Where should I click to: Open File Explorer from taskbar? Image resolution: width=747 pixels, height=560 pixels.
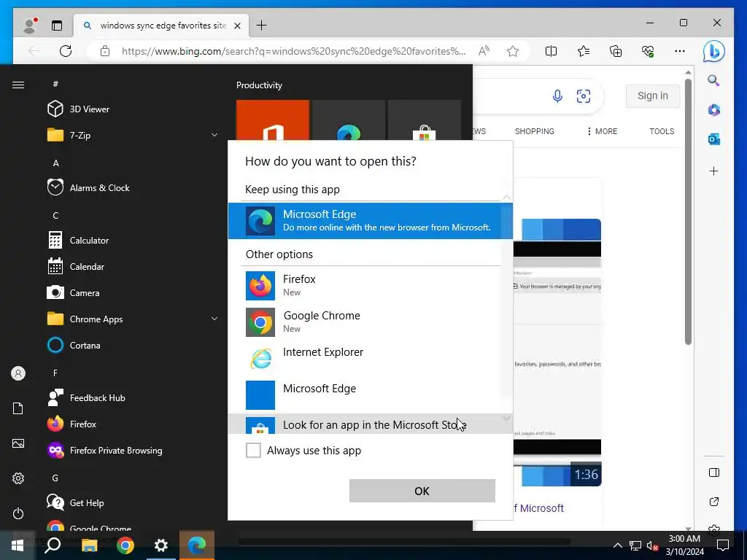[89, 545]
